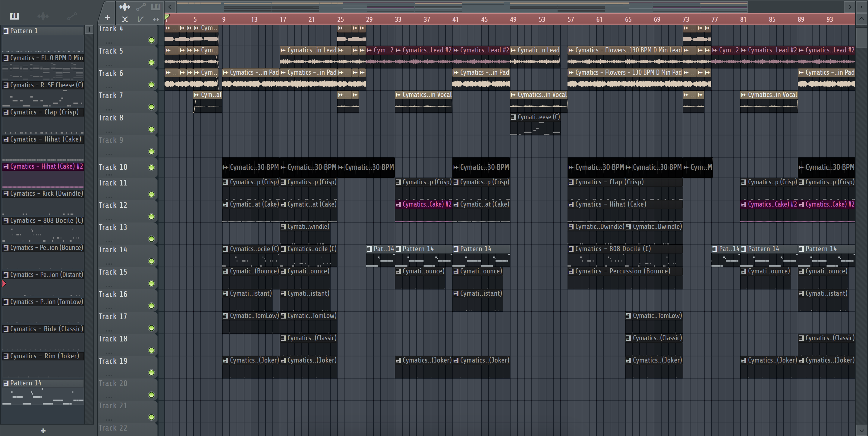Screen dimensions: 868x436
Task: Toggle the Track 8 mute light
Action: coord(152,129)
